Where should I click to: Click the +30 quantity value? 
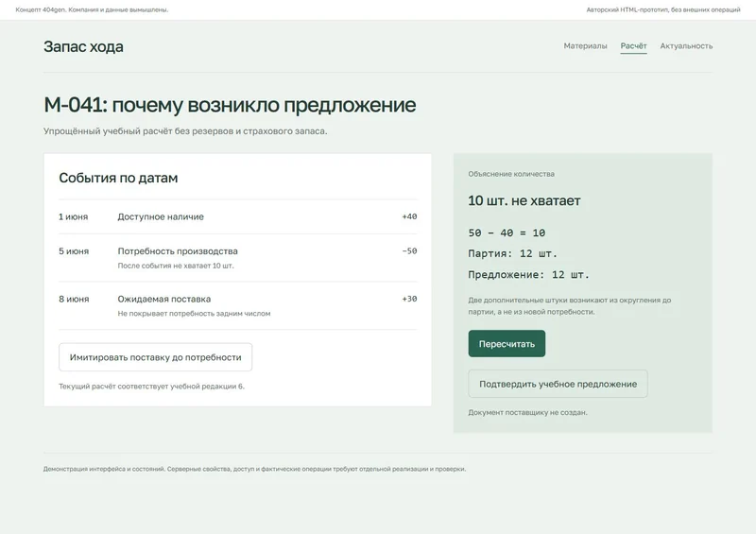pyautogui.click(x=409, y=299)
